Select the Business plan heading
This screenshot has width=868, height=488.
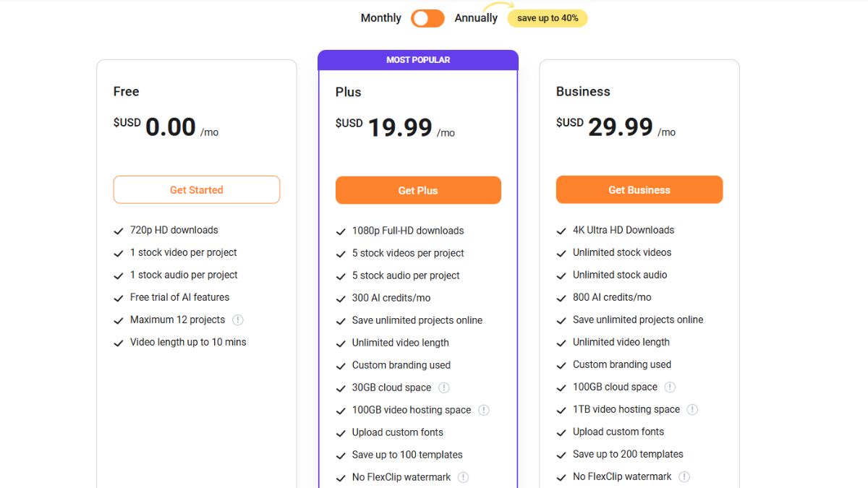(583, 91)
